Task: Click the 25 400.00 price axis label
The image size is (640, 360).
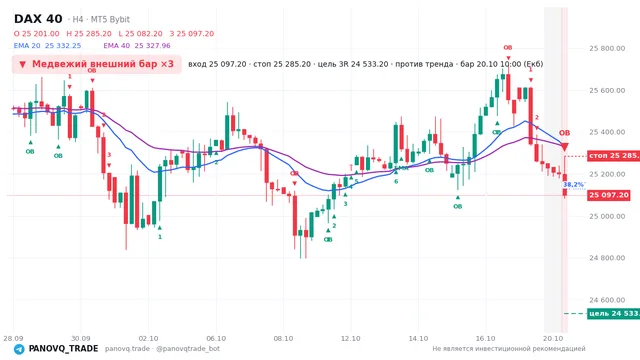Action: click(607, 132)
